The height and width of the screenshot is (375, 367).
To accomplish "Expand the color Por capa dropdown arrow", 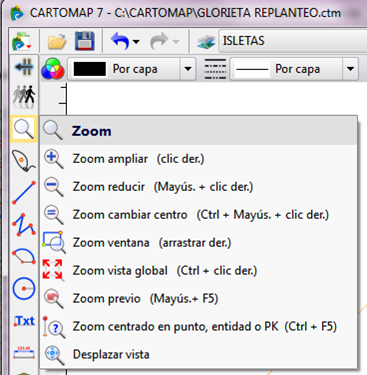I will click(188, 69).
